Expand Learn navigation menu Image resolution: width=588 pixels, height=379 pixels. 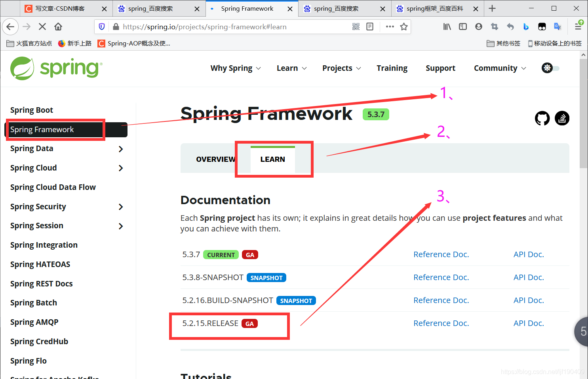pyautogui.click(x=292, y=68)
